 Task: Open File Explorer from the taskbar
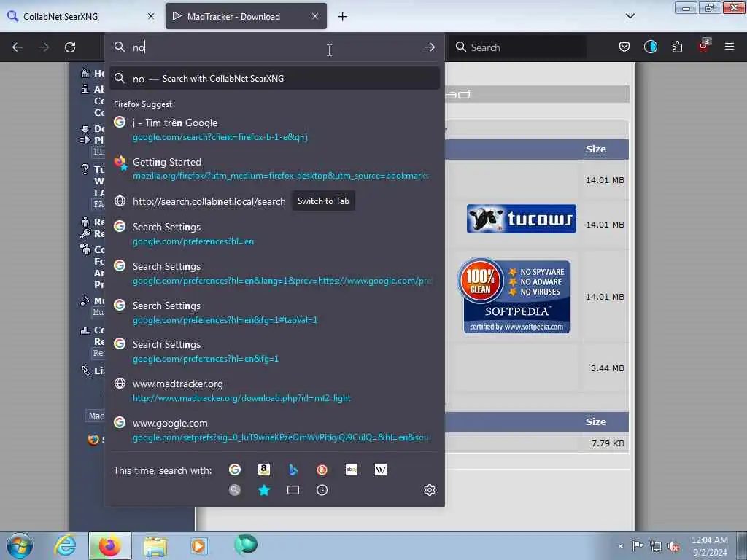(x=155, y=545)
